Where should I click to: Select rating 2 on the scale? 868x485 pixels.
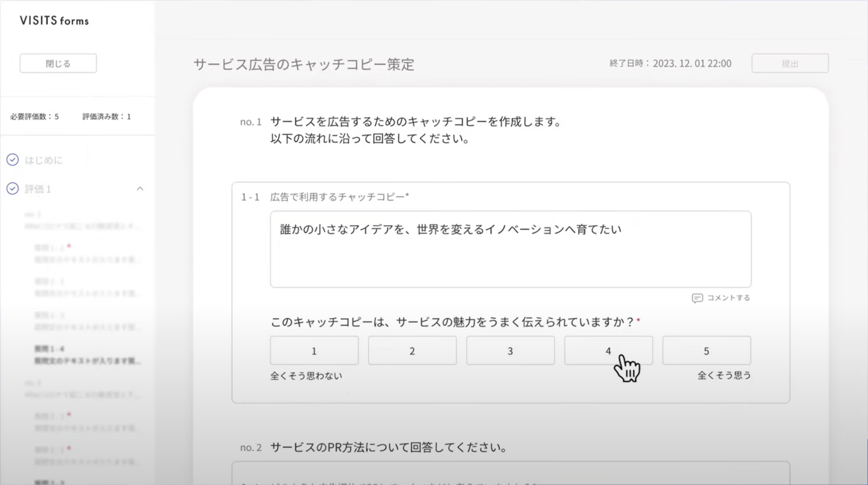[x=412, y=351]
